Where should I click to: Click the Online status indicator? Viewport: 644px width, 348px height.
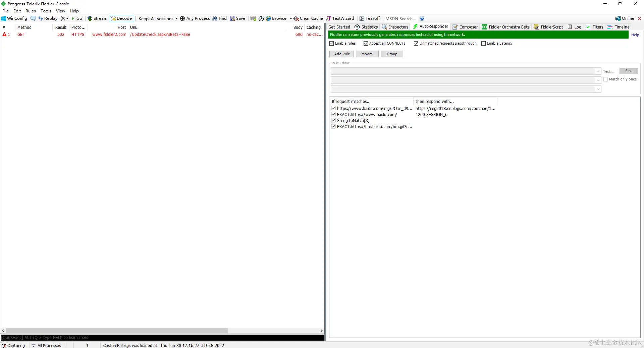click(625, 18)
